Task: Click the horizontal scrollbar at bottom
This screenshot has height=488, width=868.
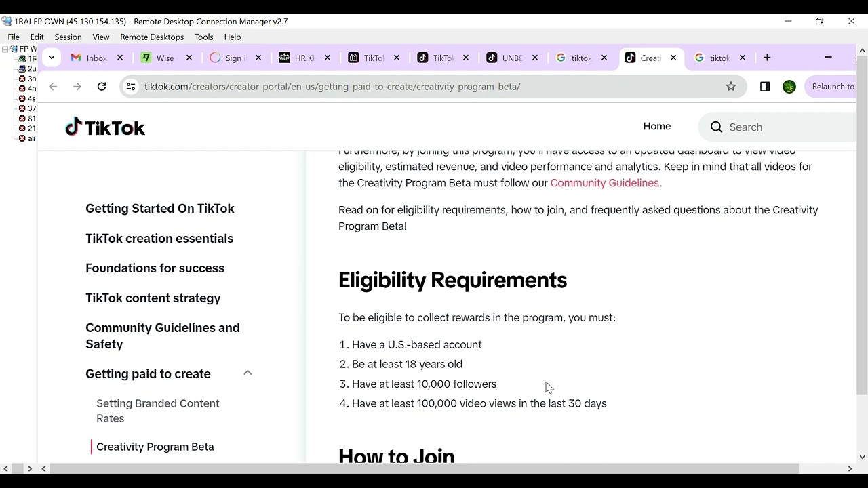Action: (425, 468)
